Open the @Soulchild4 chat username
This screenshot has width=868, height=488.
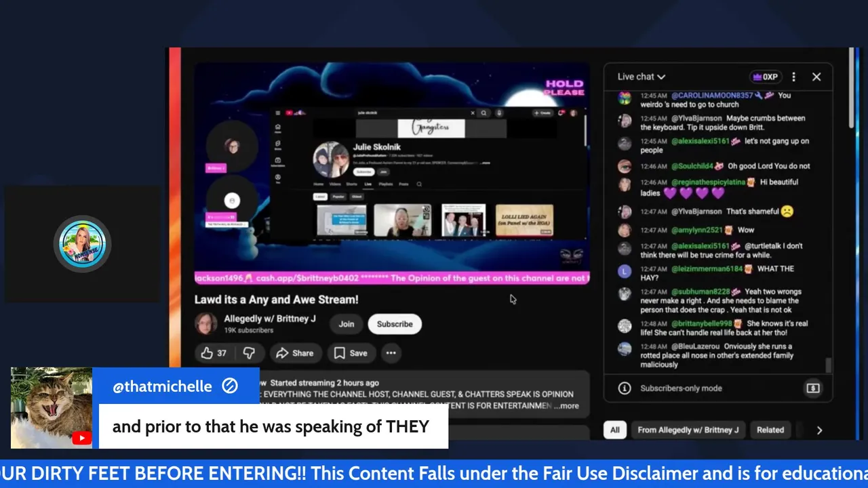(x=692, y=166)
